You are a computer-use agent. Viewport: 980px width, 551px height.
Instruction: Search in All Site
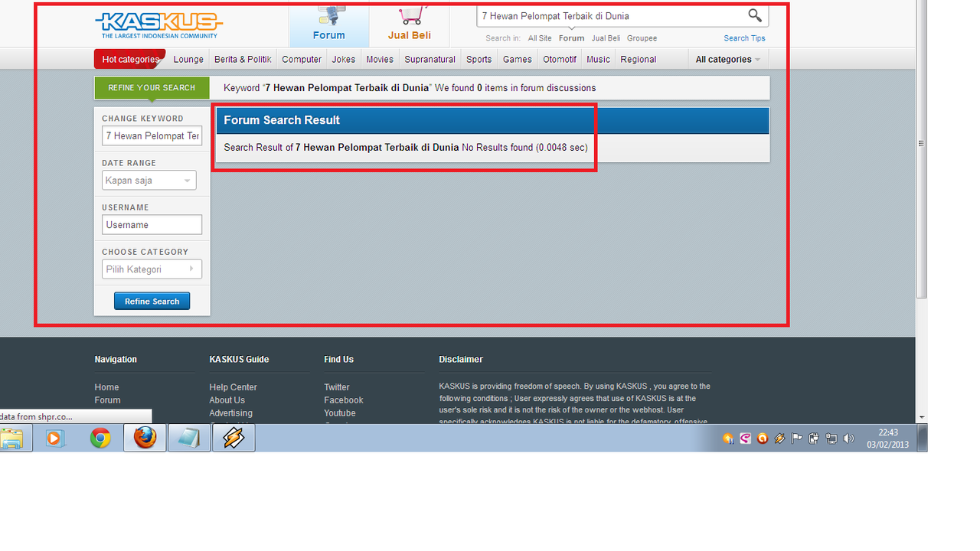(539, 38)
